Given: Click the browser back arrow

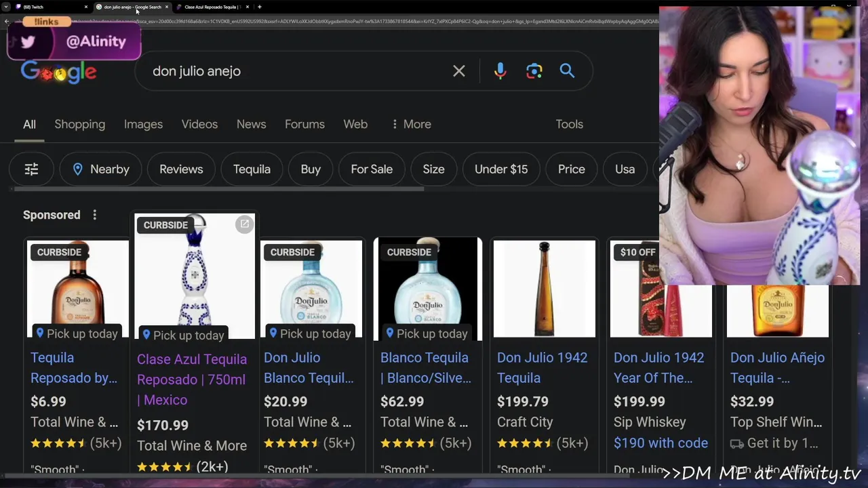Looking at the screenshot, I should [x=7, y=22].
